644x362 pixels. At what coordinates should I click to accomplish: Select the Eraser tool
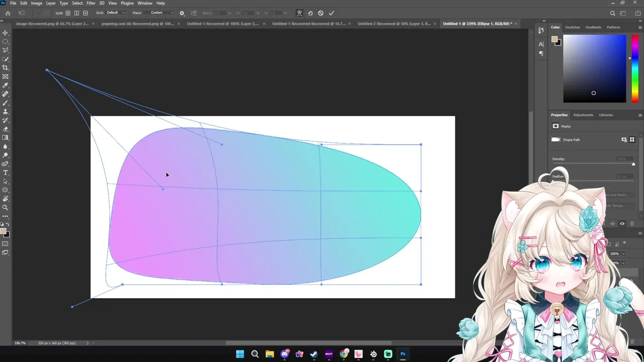pos(6,129)
